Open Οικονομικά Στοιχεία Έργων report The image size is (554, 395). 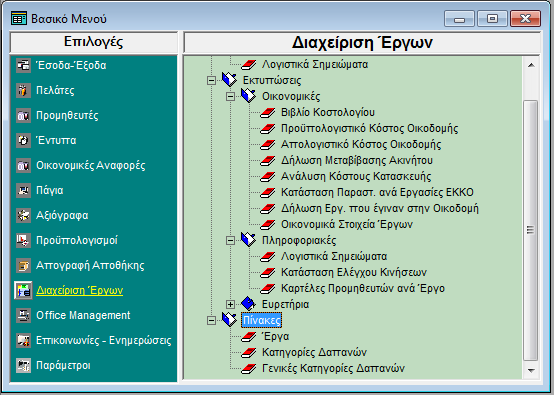pos(347,224)
